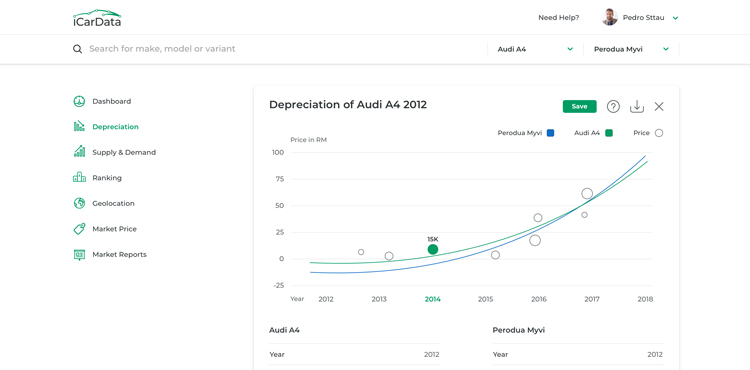Image resolution: width=750 pixels, height=370 pixels.
Task: Save the depreciation chart
Action: pos(579,107)
